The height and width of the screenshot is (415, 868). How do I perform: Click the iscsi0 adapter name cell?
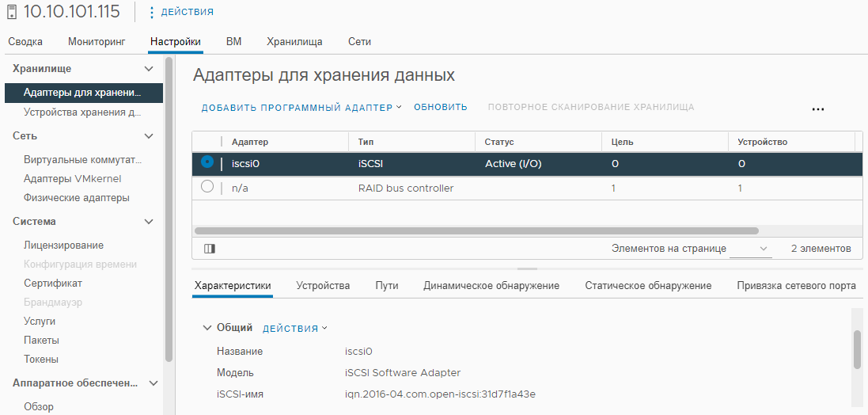point(247,164)
